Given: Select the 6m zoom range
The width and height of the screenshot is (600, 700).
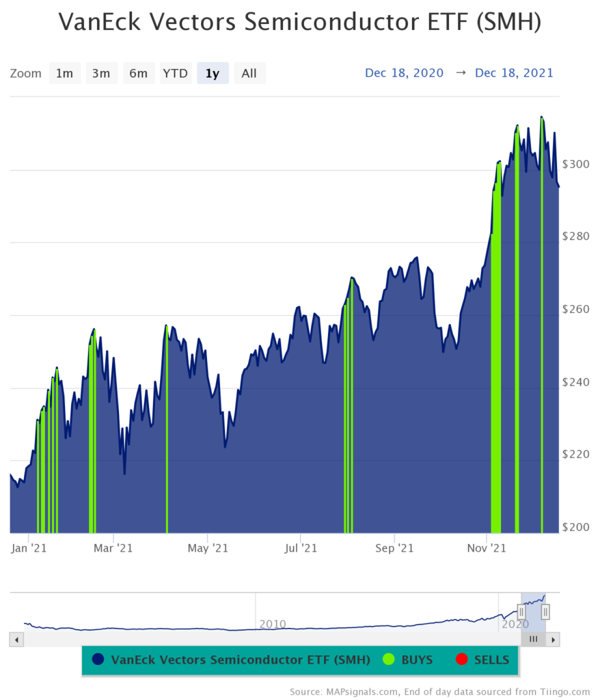Looking at the screenshot, I should (x=138, y=73).
